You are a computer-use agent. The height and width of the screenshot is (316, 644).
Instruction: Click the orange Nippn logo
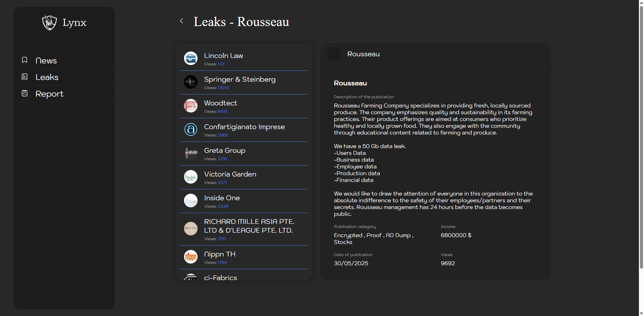pos(191,257)
